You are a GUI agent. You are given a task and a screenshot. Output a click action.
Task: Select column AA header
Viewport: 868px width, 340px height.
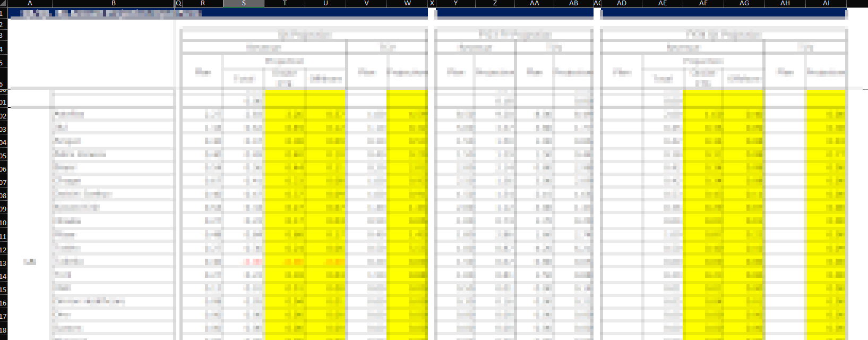click(x=534, y=3)
